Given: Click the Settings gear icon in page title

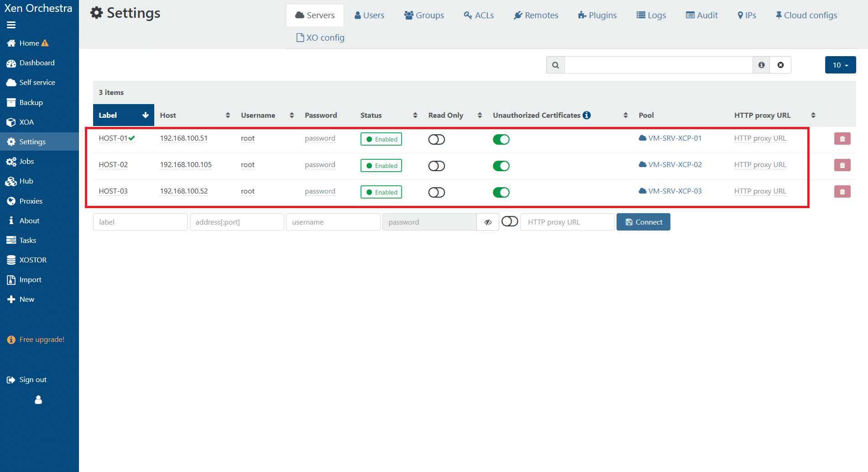Looking at the screenshot, I should click(x=96, y=13).
